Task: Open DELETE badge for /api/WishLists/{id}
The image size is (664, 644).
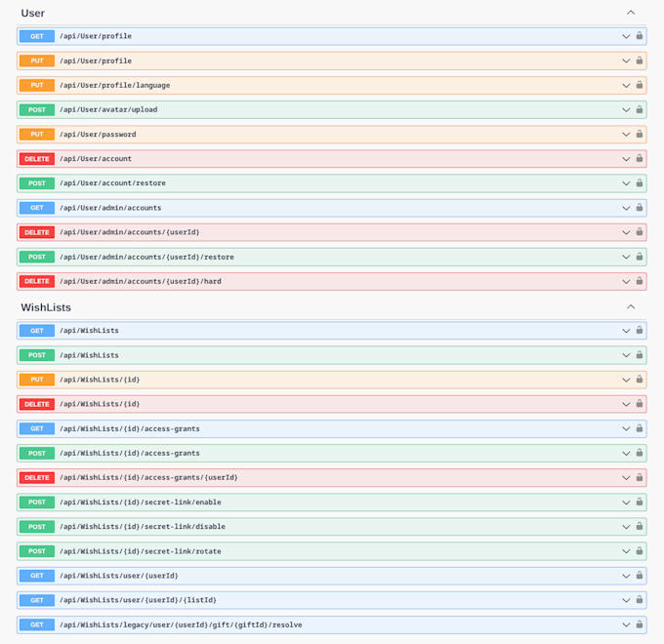Action: click(37, 404)
